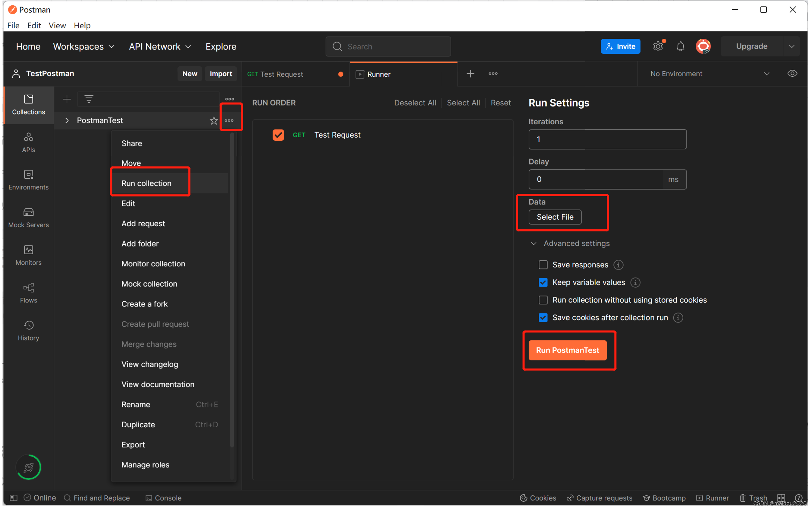Collapse the Advanced settings section
Viewport: 812px width, 509px height.
(x=569, y=244)
